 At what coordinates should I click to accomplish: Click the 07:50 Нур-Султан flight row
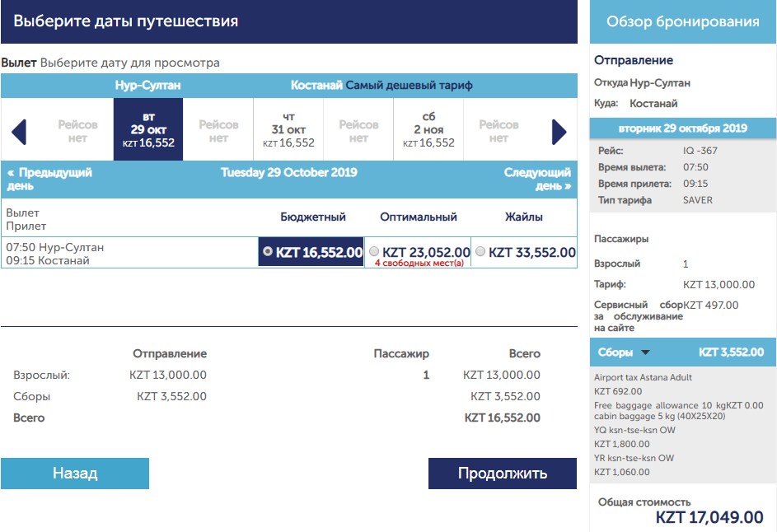55,253
